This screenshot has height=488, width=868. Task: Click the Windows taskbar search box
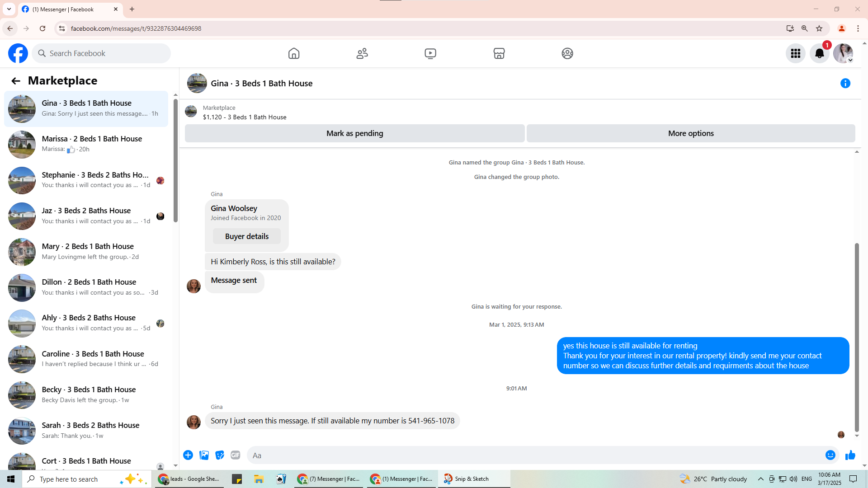point(87,479)
